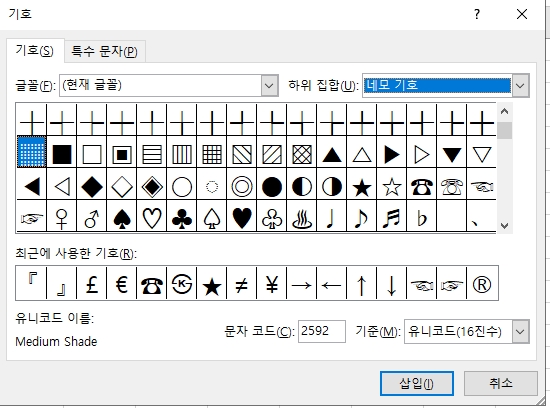The width and height of the screenshot is (550, 408).
Task: Pick the pound sign from recent symbols
Action: click(x=92, y=283)
